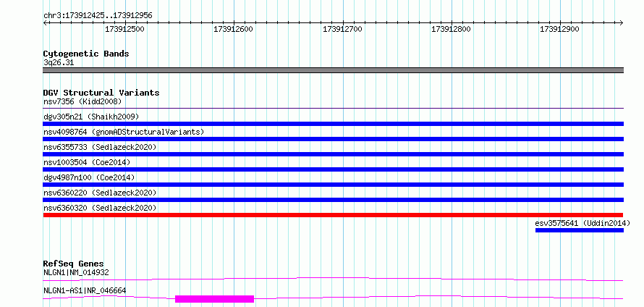Click the right arrow of the ruler

click(622, 22)
